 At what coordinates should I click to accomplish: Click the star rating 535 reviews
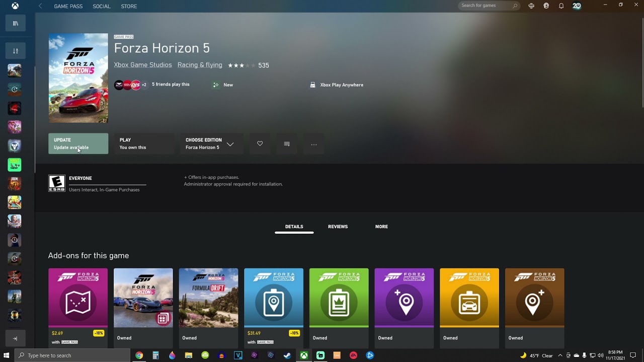249,65
